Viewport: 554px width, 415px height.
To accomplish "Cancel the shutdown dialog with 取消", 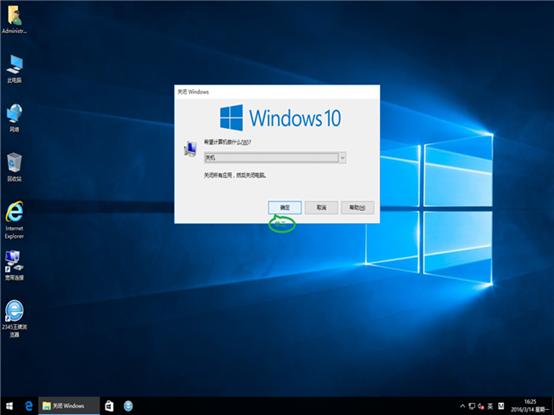I will 321,208.
